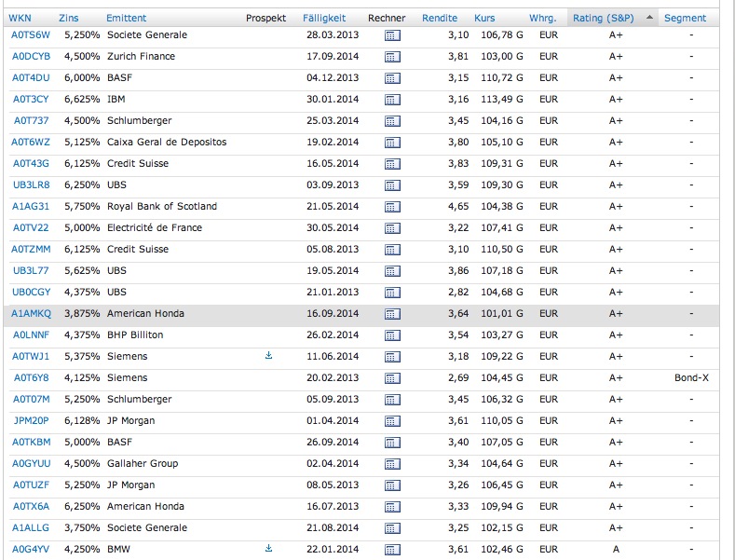Sort by Fälligkeit column header

tap(324, 18)
